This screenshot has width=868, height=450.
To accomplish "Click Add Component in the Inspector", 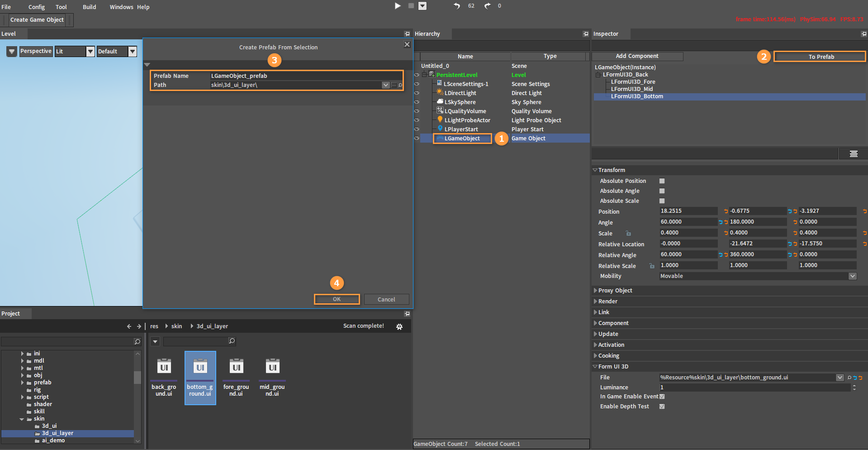I will (x=637, y=56).
